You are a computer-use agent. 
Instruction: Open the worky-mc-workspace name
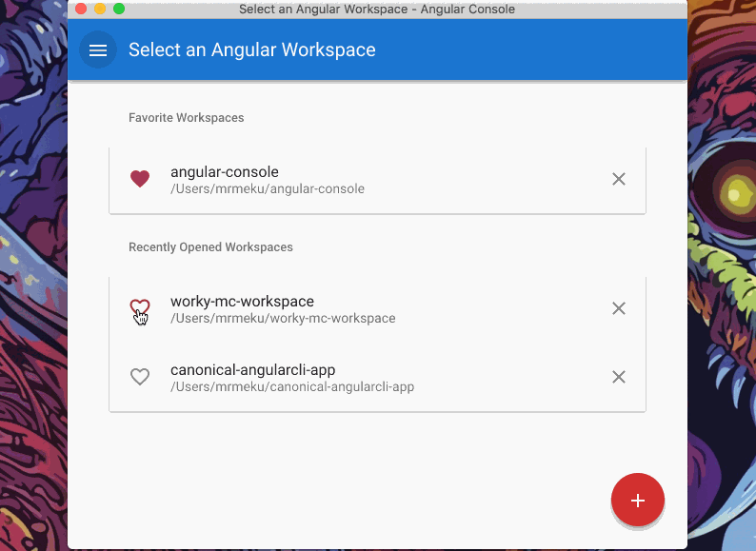242,302
